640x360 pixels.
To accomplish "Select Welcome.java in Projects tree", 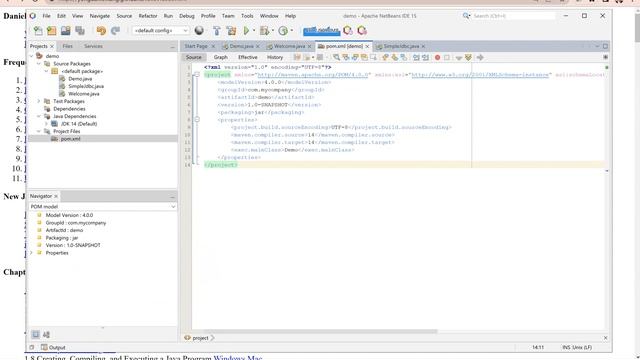I will pos(84,94).
